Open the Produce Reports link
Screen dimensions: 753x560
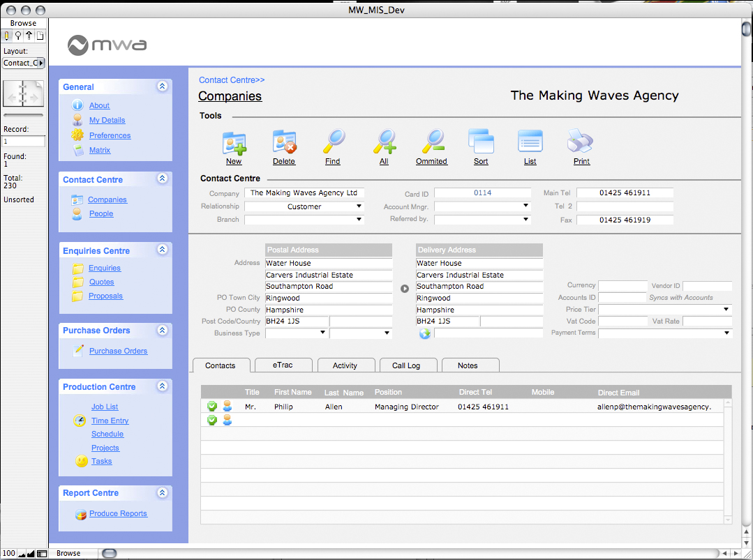click(118, 513)
